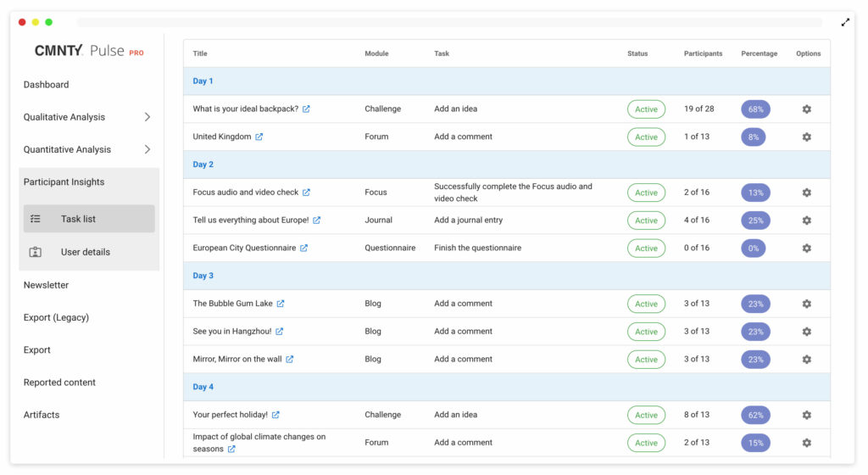Open external link icon beside United Kingdom
Screen dimensions: 868x475
259,137
